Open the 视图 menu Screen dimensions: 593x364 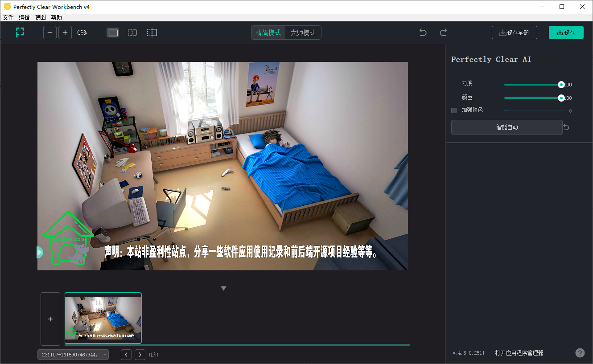[40, 17]
